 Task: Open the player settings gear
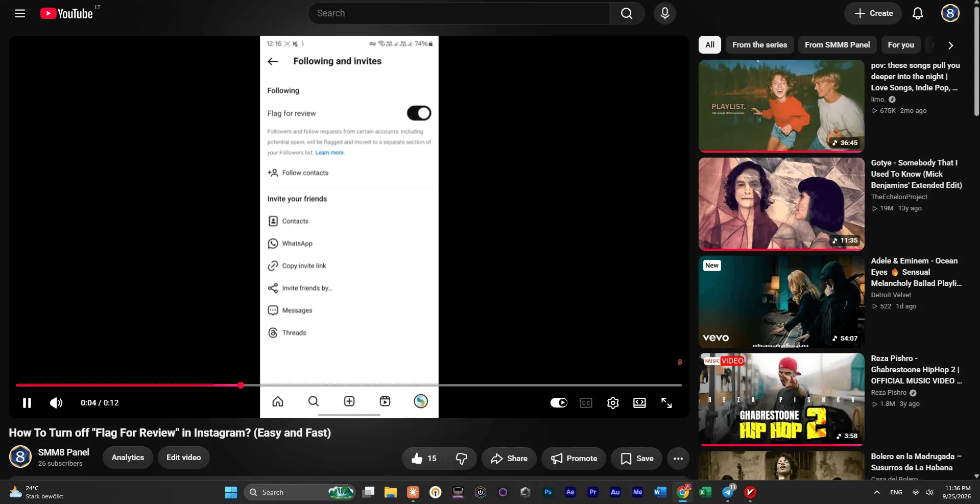pyautogui.click(x=613, y=403)
